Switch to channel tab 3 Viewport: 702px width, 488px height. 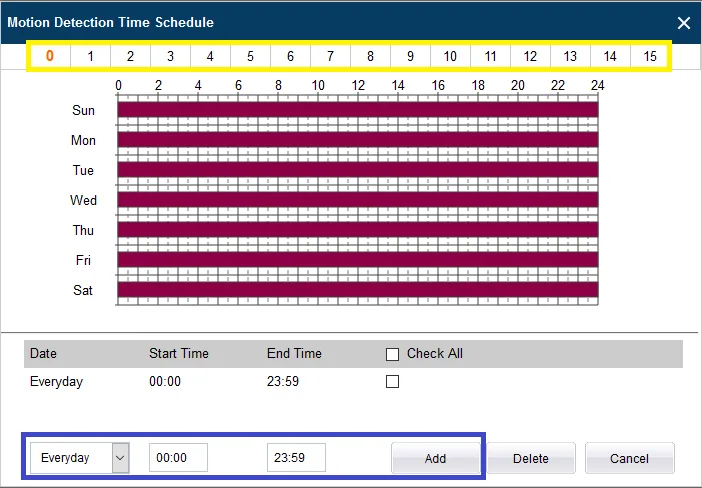(170, 56)
